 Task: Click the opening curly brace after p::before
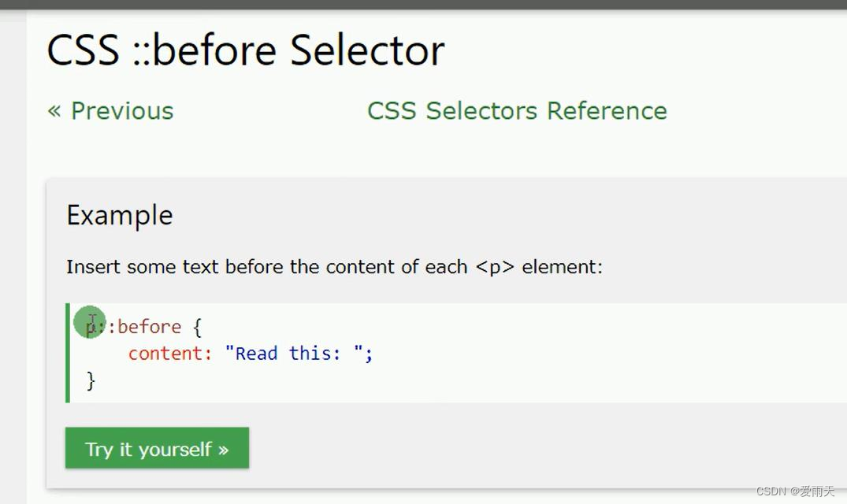coord(197,326)
